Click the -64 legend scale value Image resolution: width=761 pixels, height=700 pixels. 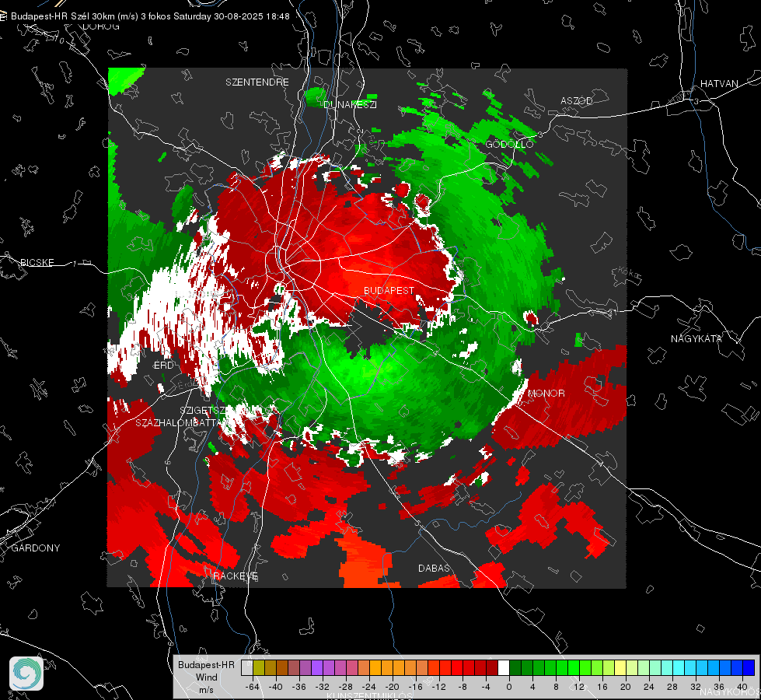[253, 688]
